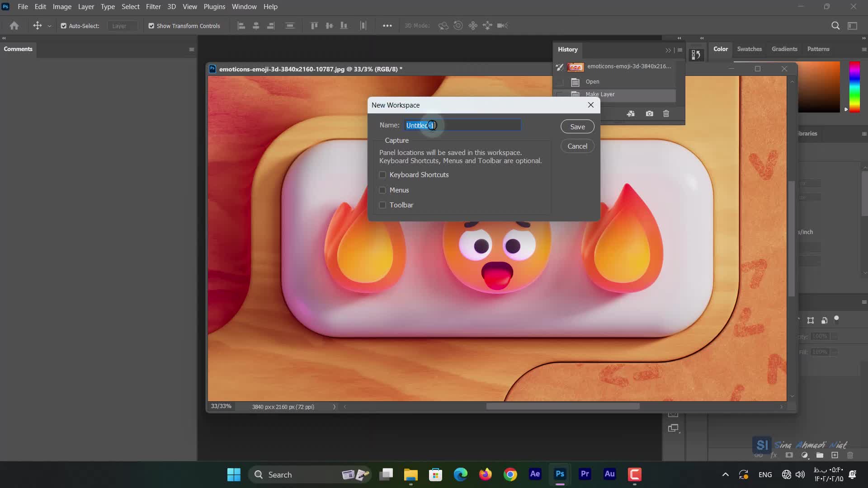Create new snapshot with the camera icon
This screenshot has height=488, width=868.
coord(650,113)
